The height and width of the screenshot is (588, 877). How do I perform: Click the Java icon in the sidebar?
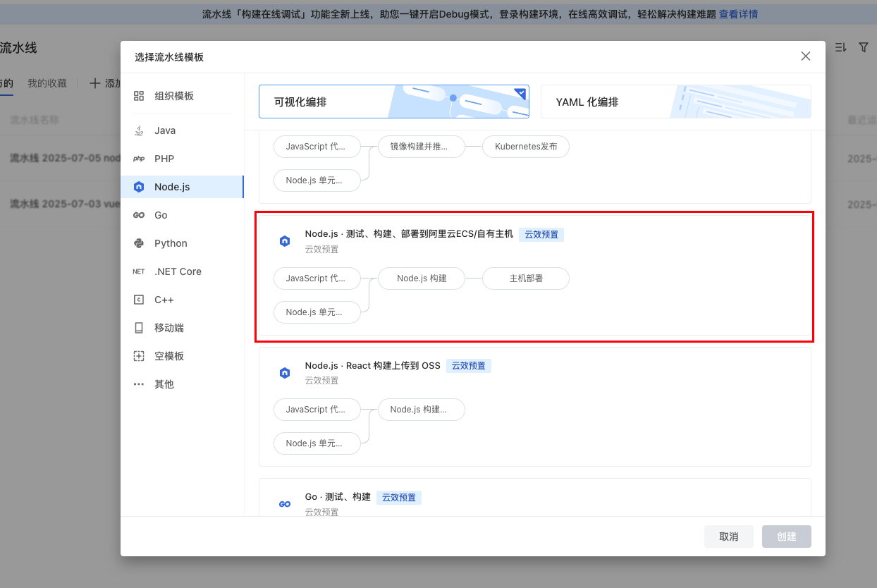point(139,130)
